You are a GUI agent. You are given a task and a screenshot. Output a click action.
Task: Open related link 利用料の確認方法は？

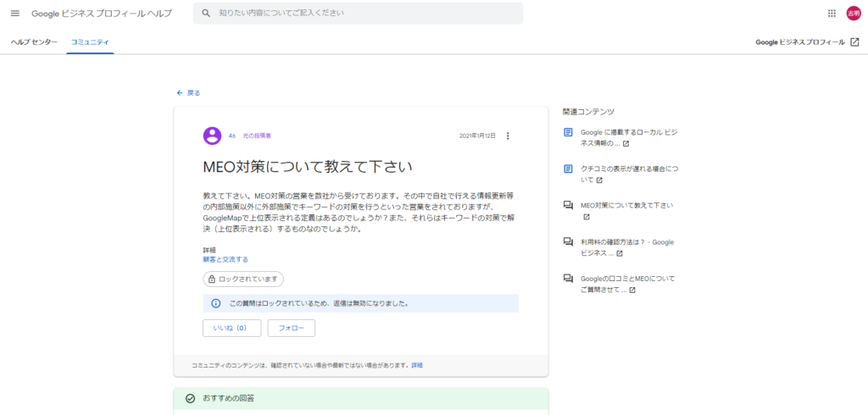627,247
